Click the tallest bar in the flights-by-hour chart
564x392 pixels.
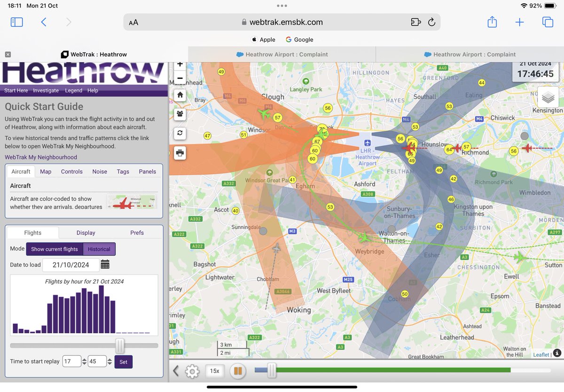101,309
